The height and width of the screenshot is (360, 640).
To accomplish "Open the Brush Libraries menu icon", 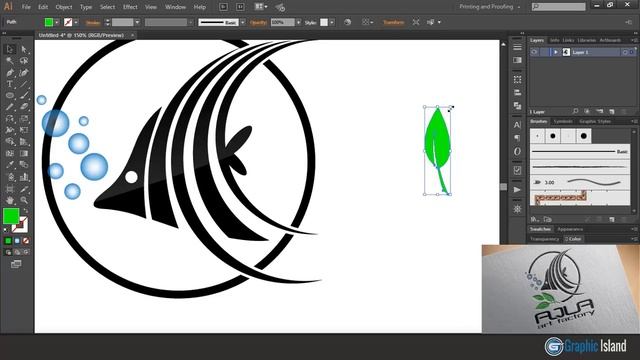I will click(x=534, y=220).
